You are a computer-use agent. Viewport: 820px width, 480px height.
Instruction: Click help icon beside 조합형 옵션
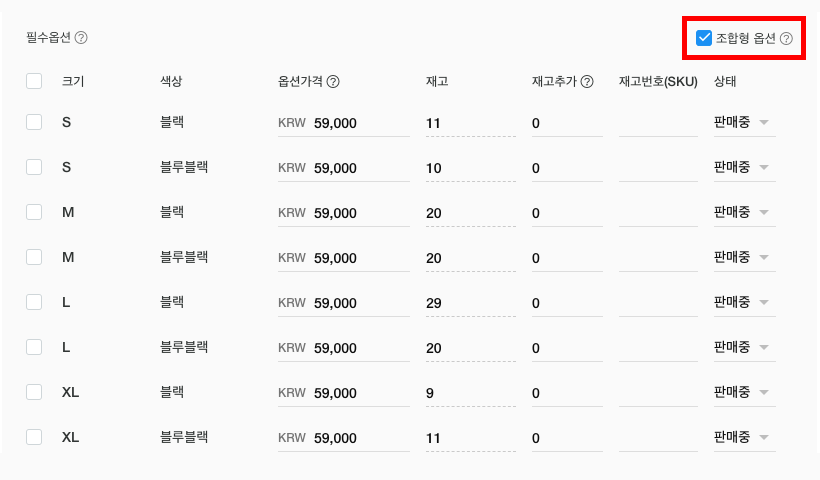pos(786,39)
